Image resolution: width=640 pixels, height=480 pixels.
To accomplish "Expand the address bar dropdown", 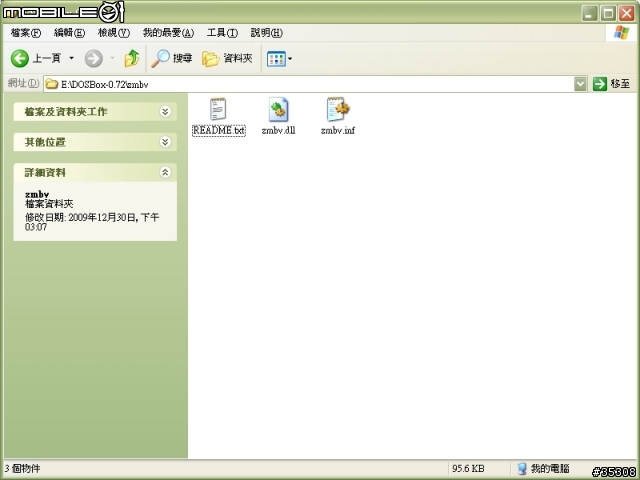I will coord(580,84).
